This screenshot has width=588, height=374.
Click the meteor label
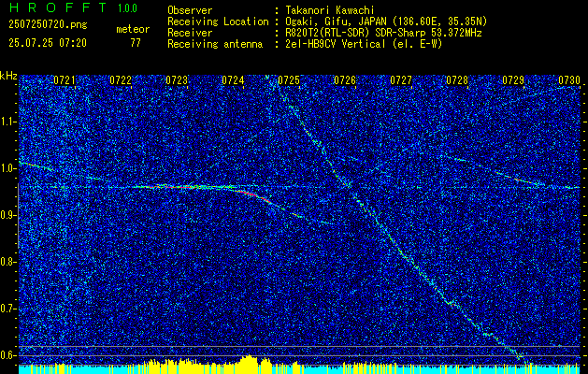coord(133,29)
